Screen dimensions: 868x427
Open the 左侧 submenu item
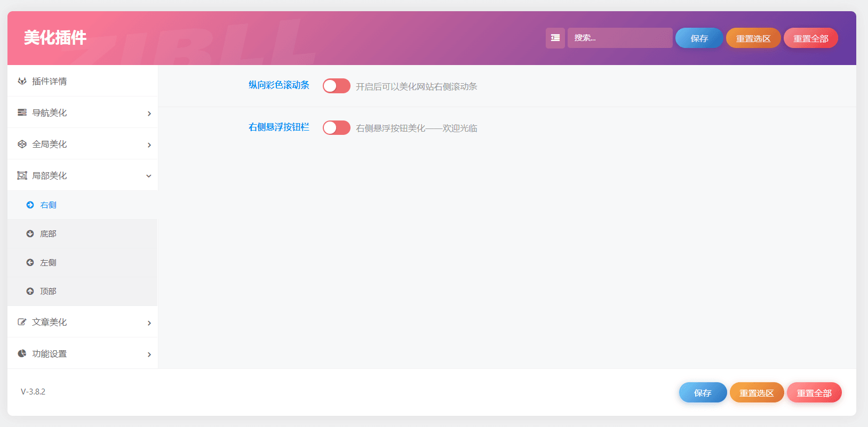48,262
